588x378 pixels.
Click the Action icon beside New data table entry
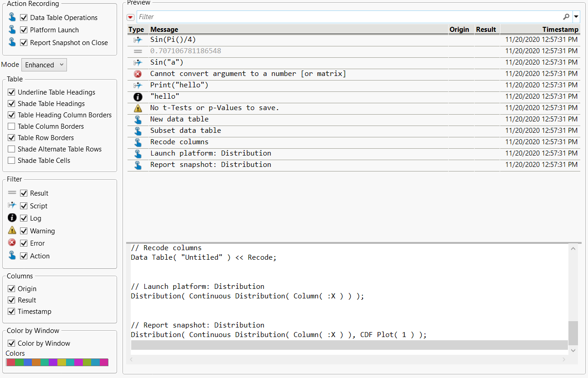(x=138, y=119)
